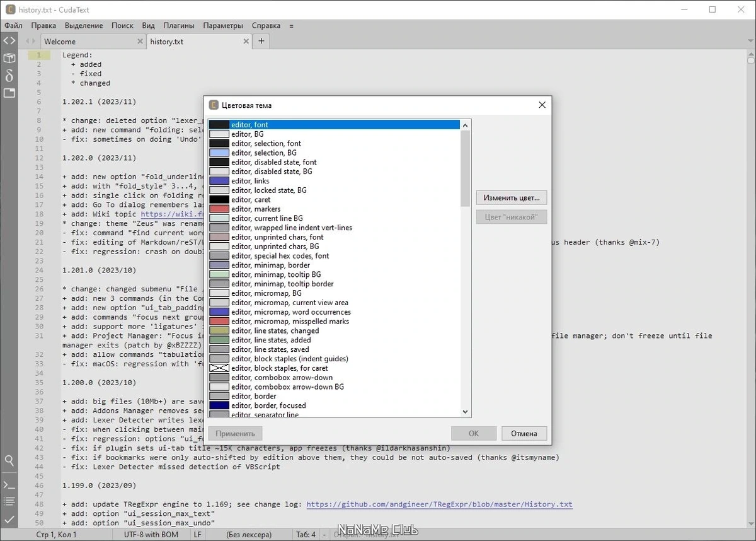Screen dimensions: 756x541
Task: Click the Цвет "никакой" button
Action: (x=512, y=217)
